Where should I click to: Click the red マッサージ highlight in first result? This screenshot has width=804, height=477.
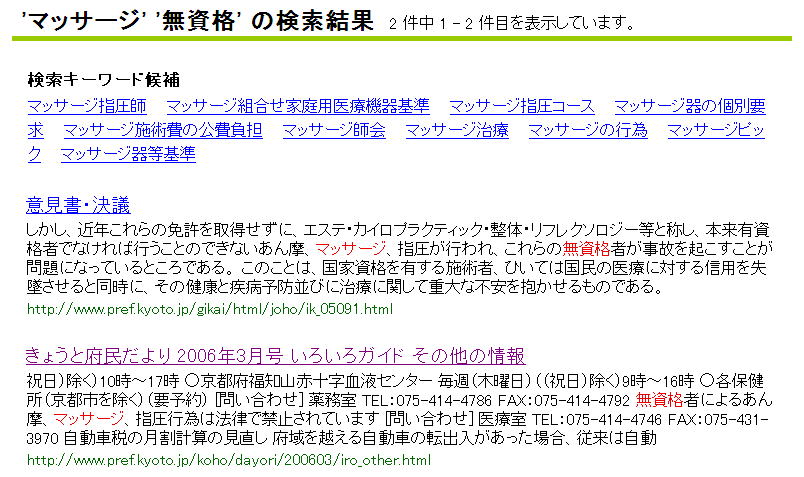point(351,249)
